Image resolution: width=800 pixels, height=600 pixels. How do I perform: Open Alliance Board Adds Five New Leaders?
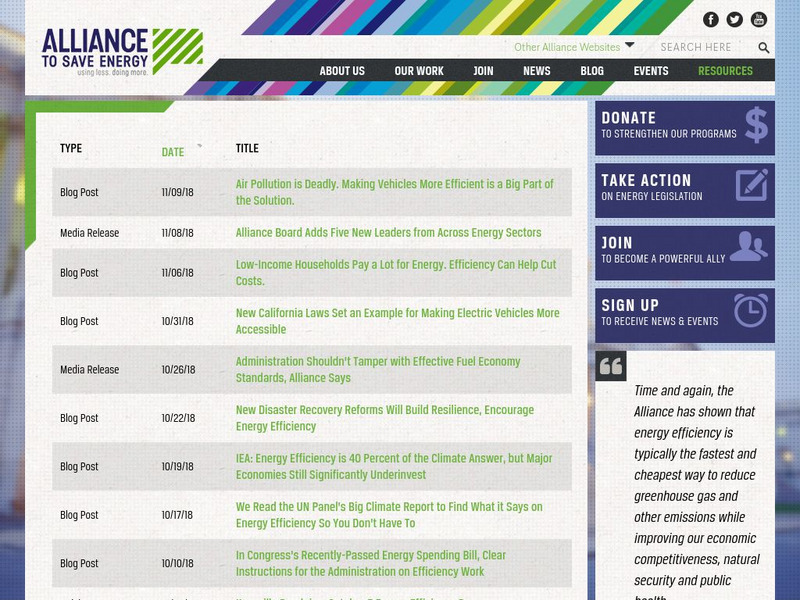pyautogui.click(x=388, y=233)
